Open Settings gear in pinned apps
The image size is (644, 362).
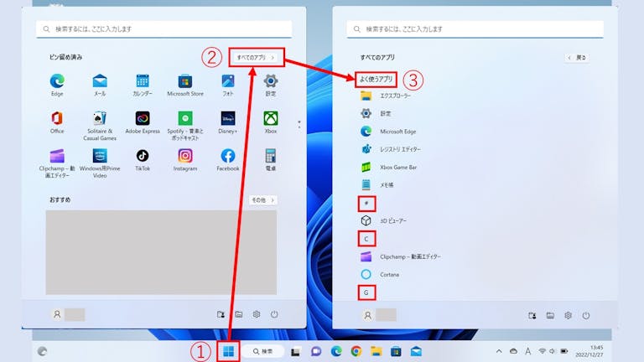click(x=271, y=85)
